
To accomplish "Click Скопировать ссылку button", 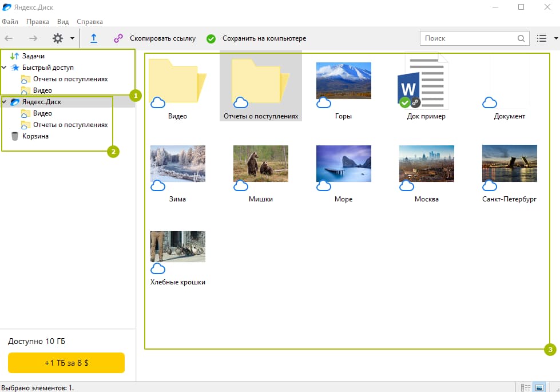I will point(154,38).
